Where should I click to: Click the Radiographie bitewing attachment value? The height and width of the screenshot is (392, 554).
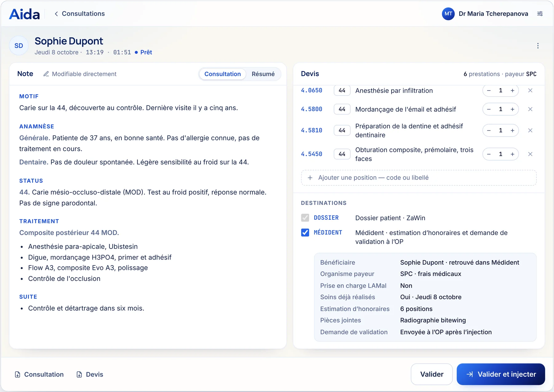tap(433, 320)
